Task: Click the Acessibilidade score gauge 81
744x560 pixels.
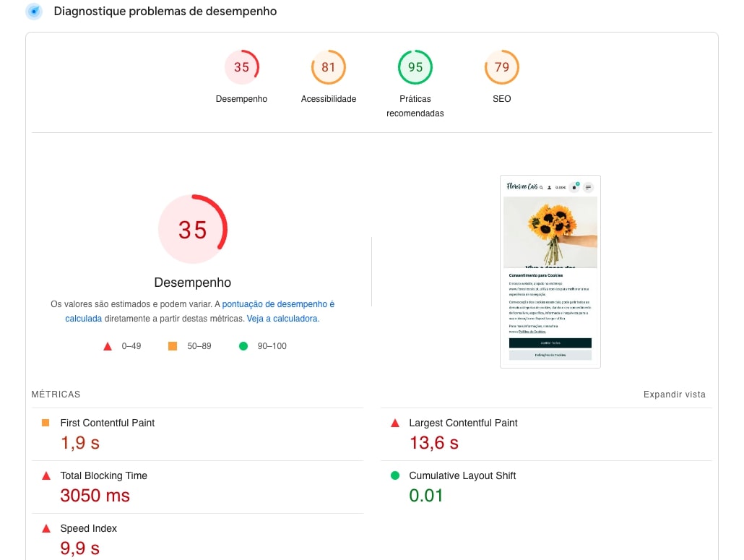Action: click(329, 67)
